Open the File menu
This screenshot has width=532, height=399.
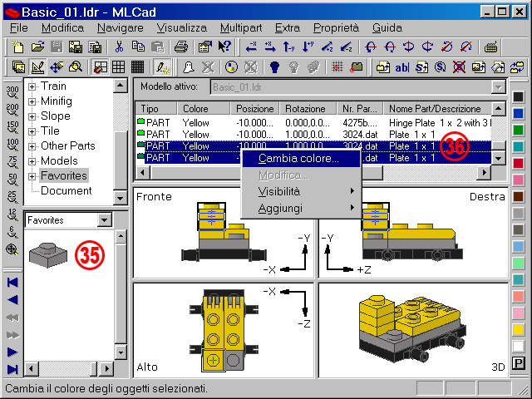tap(18, 27)
